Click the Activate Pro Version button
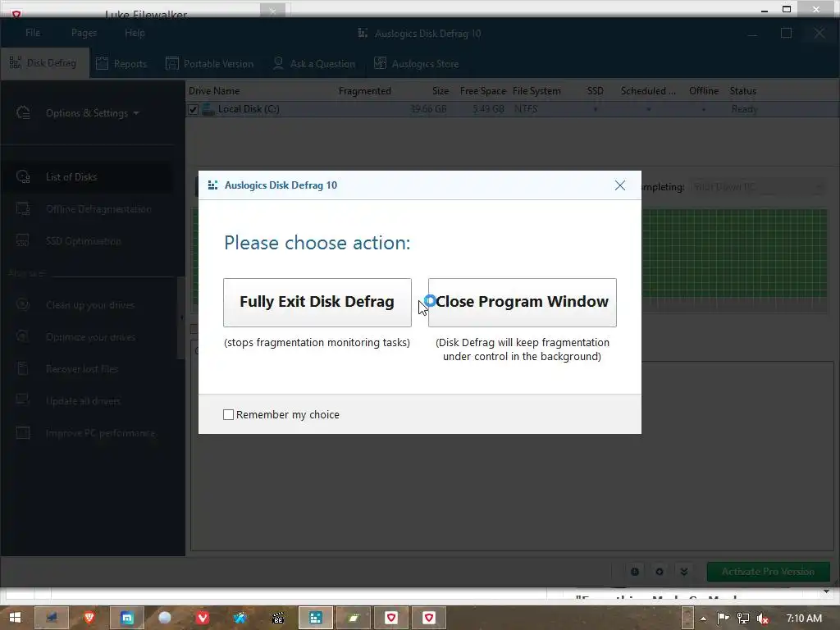The width and height of the screenshot is (840, 630). click(x=768, y=572)
